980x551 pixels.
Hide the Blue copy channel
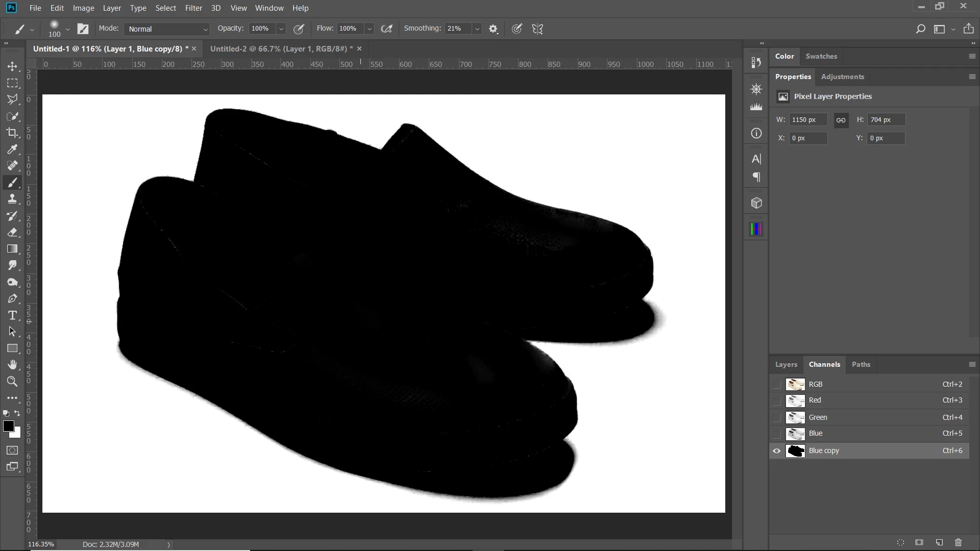click(x=776, y=450)
